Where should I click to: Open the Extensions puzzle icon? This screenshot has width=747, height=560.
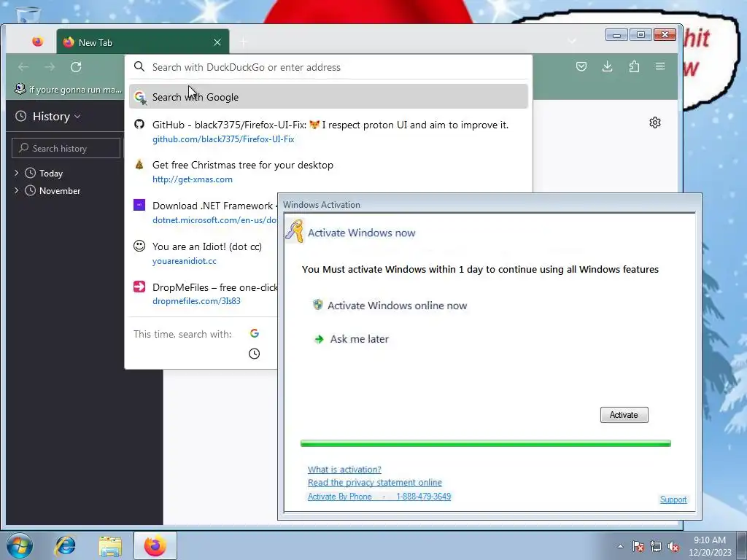pos(634,66)
